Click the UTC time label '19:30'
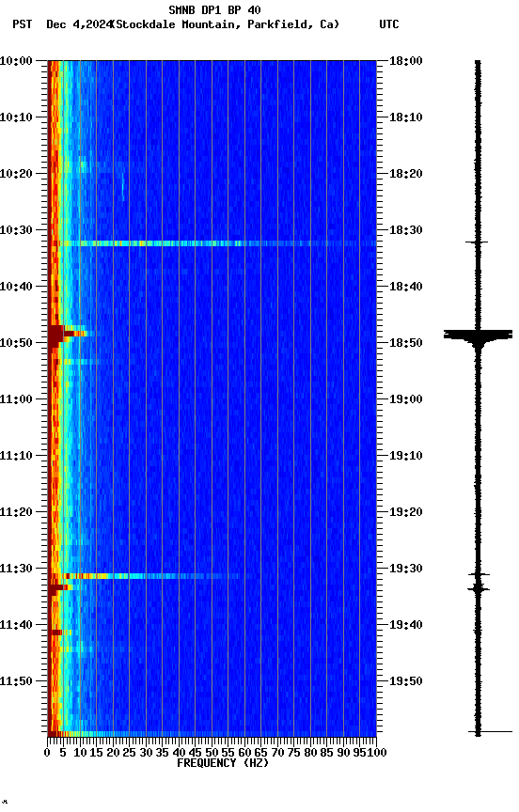This screenshot has height=812, width=519. [x=406, y=570]
